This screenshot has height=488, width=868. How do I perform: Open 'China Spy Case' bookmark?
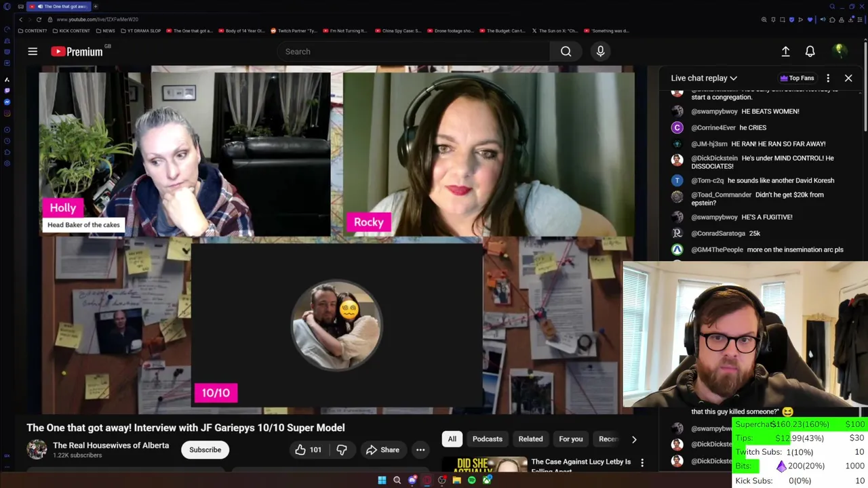[x=398, y=30]
